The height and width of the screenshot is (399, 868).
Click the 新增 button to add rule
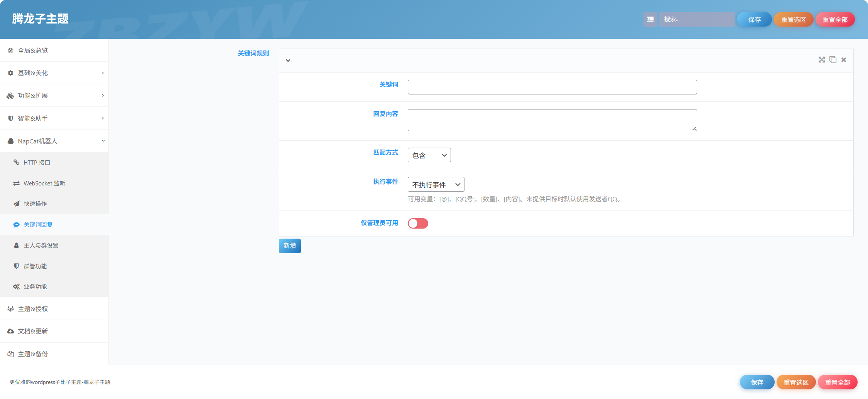(290, 246)
